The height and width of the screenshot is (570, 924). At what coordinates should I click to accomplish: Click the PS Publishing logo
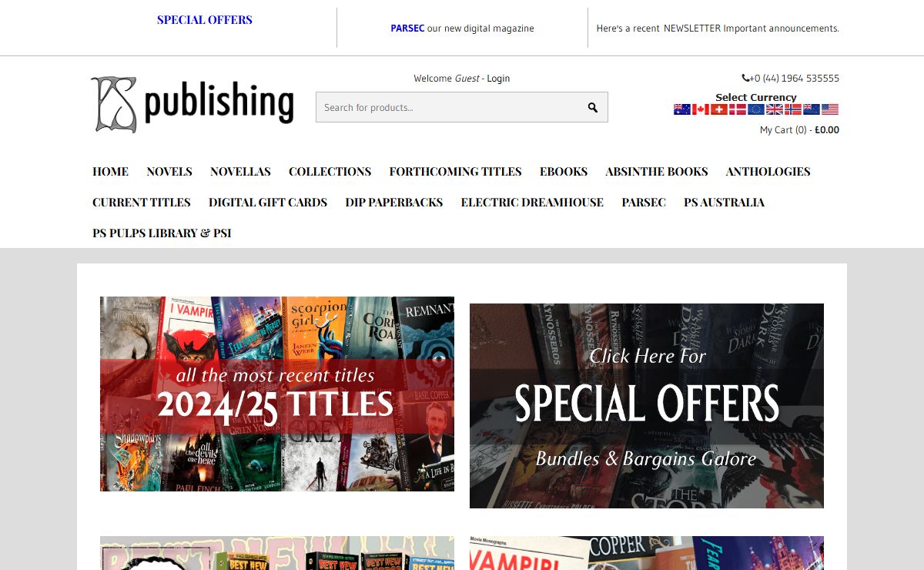coord(192,104)
